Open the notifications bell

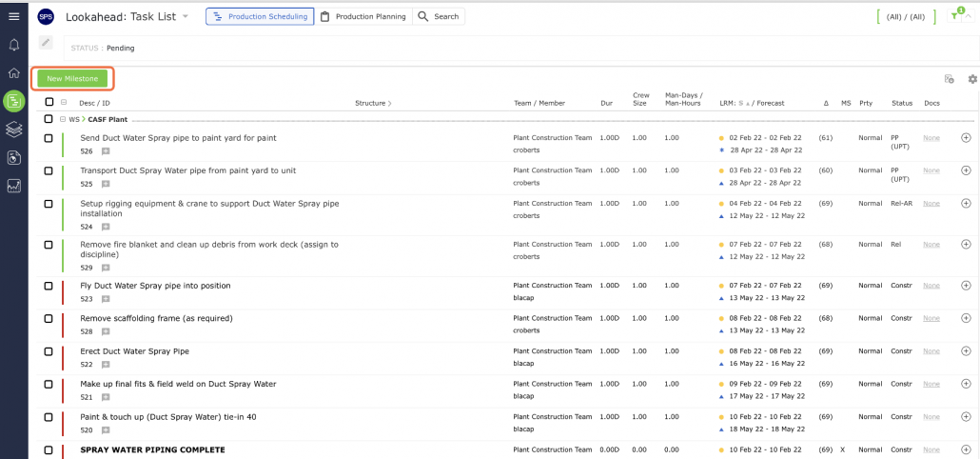(x=13, y=45)
